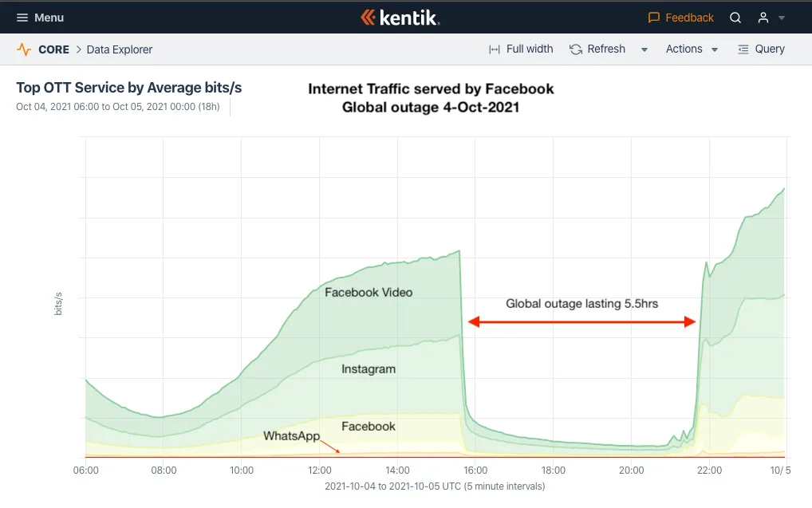Go to Data Explorer breadcrumb
The image size is (812, 508).
pos(120,49)
